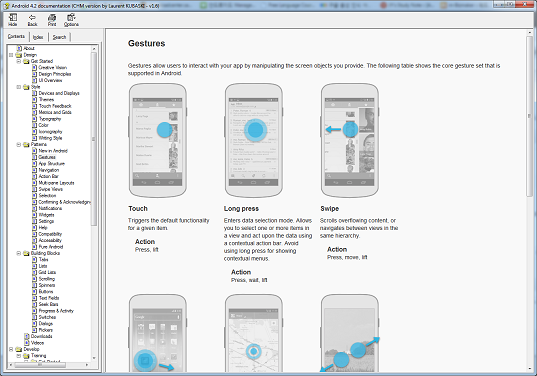The image size is (537, 376).
Task: Click the Long press phone illustration
Action: point(254,140)
